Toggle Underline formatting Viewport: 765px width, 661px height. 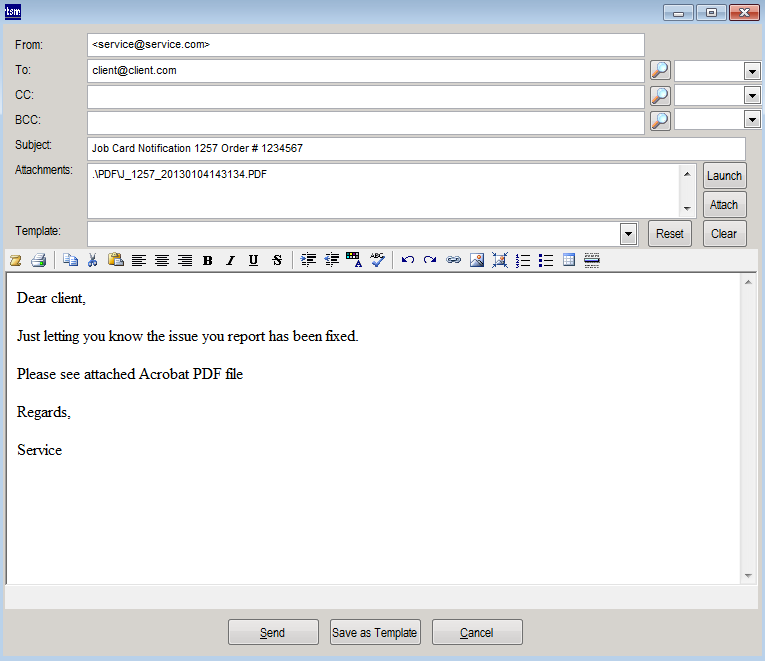(x=253, y=260)
